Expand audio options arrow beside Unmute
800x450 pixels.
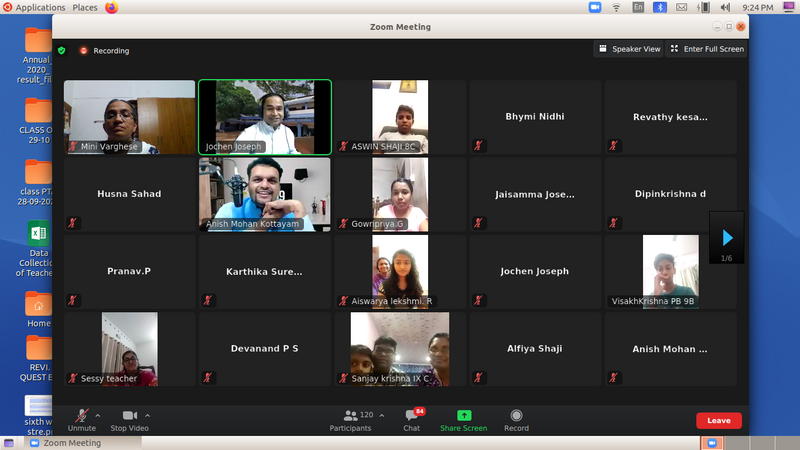pos(98,415)
